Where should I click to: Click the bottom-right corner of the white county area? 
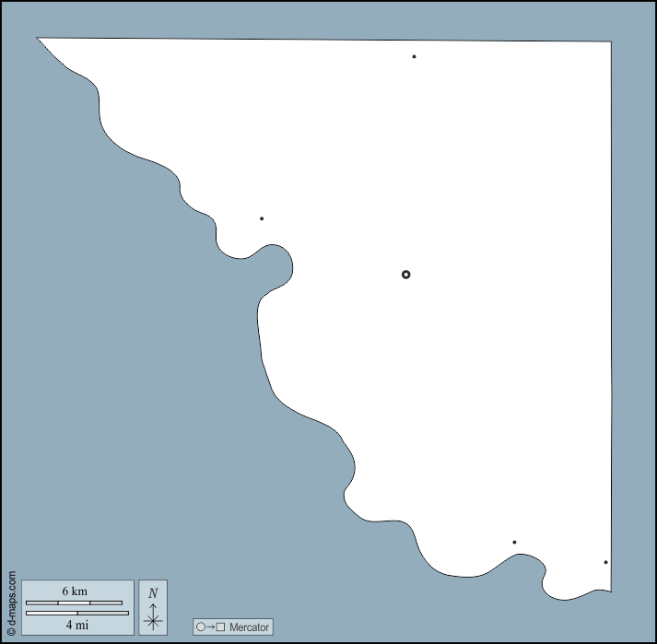click(x=609, y=591)
